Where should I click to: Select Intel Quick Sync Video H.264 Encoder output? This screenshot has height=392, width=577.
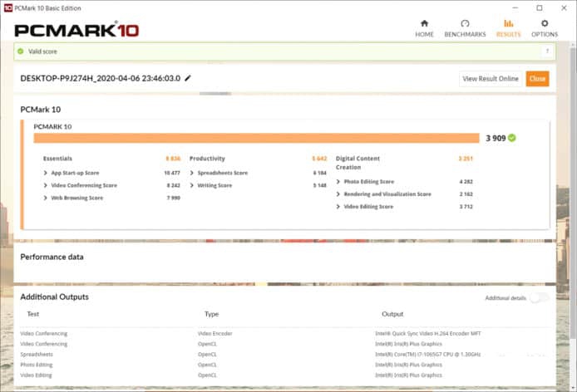[x=428, y=334]
